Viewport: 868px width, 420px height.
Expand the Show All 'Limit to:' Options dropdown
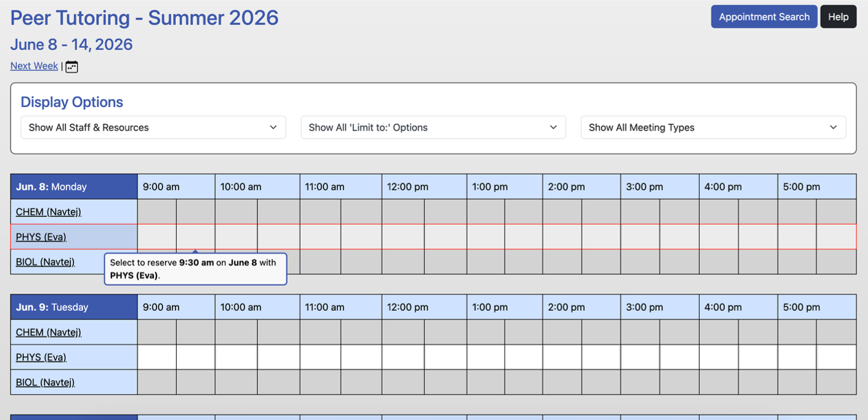(x=433, y=127)
